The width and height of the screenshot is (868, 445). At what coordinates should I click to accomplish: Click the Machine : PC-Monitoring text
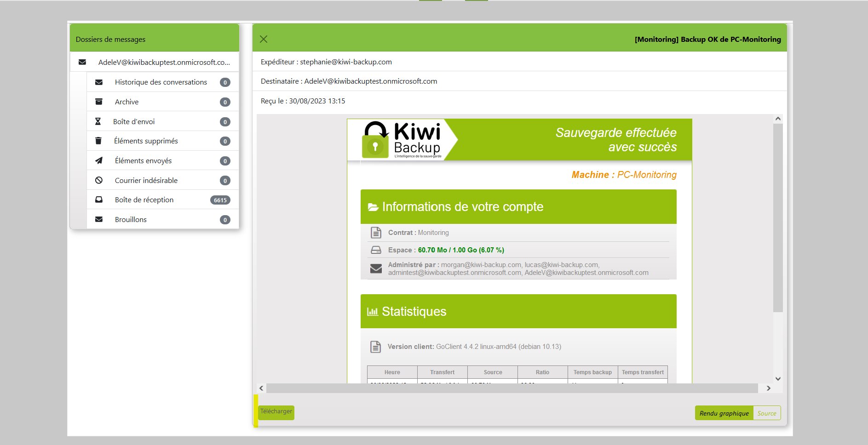click(624, 175)
